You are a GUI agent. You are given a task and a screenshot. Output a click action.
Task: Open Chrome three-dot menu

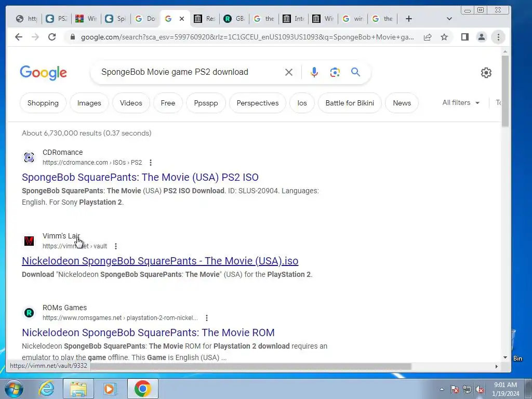coord(498,37)
